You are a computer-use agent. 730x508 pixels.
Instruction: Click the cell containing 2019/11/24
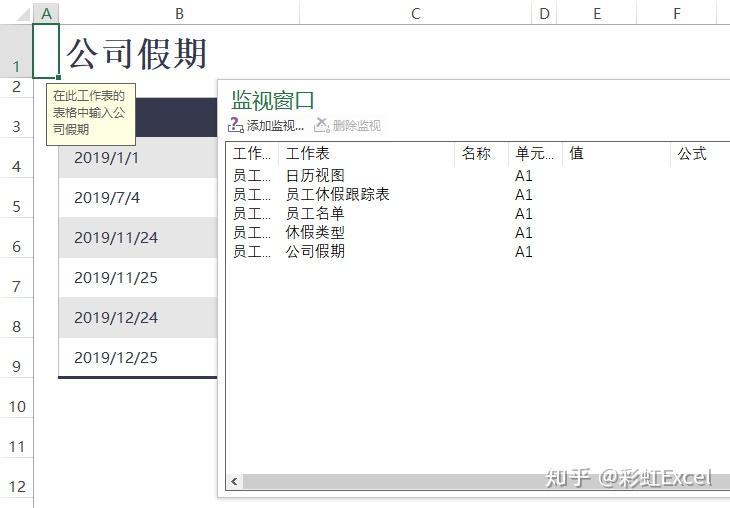[x=138, y=238]
